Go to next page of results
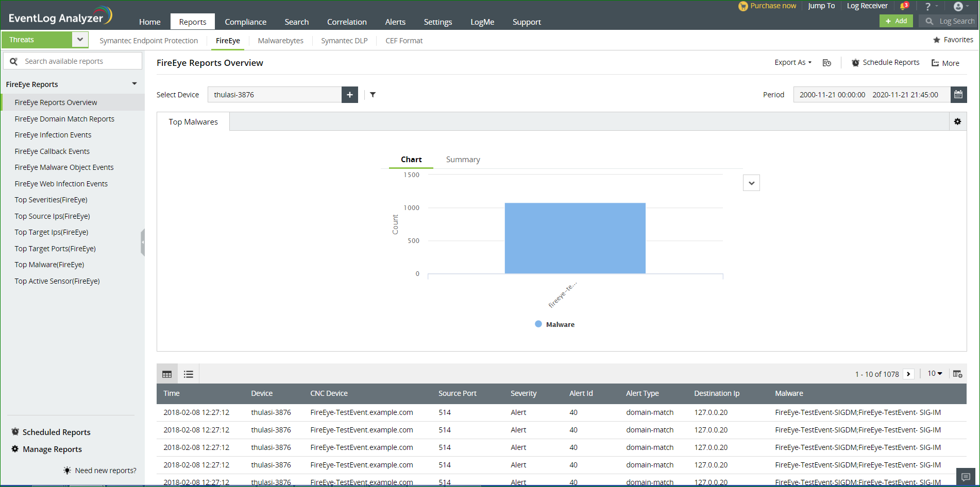980x487 pixels. (x=909, y=374)
